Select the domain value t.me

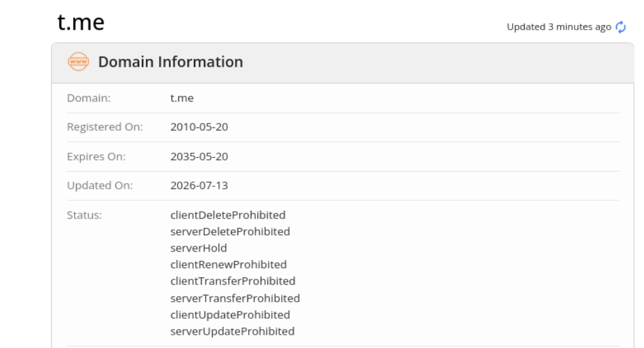(x=182, y=98)
